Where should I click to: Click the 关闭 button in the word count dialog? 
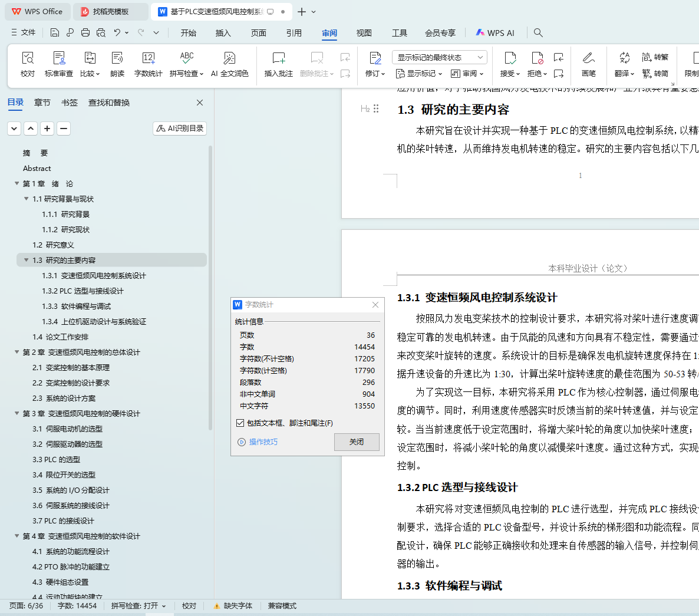pyautogui.click(x=357, y=442)
